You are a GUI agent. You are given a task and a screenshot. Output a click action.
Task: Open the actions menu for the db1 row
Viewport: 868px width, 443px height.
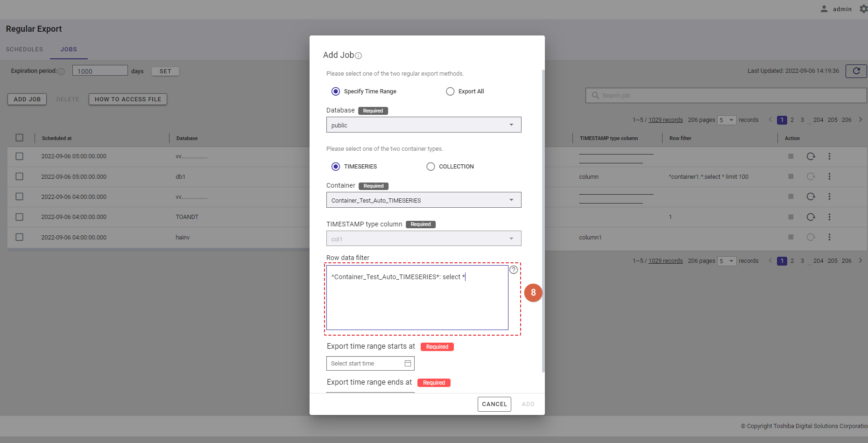tap(829, 176)
